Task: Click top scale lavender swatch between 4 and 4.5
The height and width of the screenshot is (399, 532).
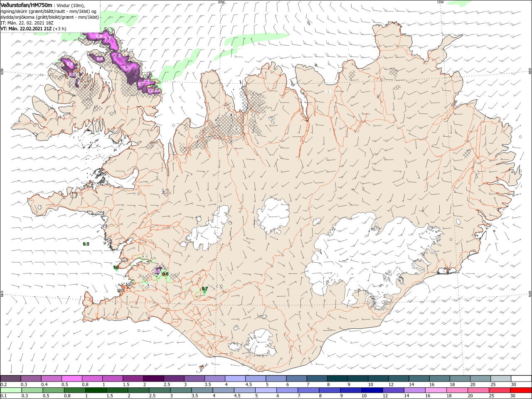Action: pos(236,379)
